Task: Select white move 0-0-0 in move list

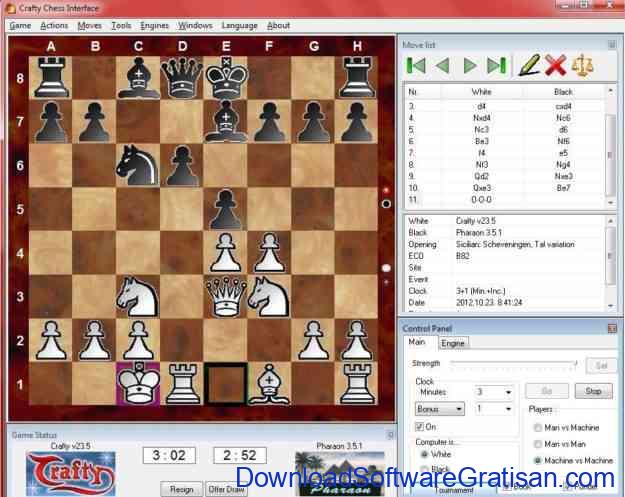Action: (x=481, y=199)
